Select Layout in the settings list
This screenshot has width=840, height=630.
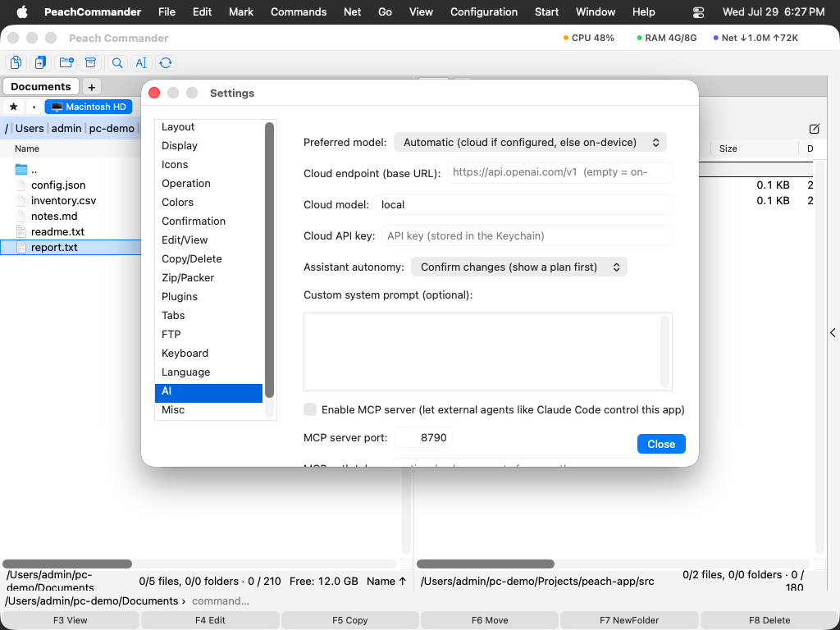click(209, 127)
